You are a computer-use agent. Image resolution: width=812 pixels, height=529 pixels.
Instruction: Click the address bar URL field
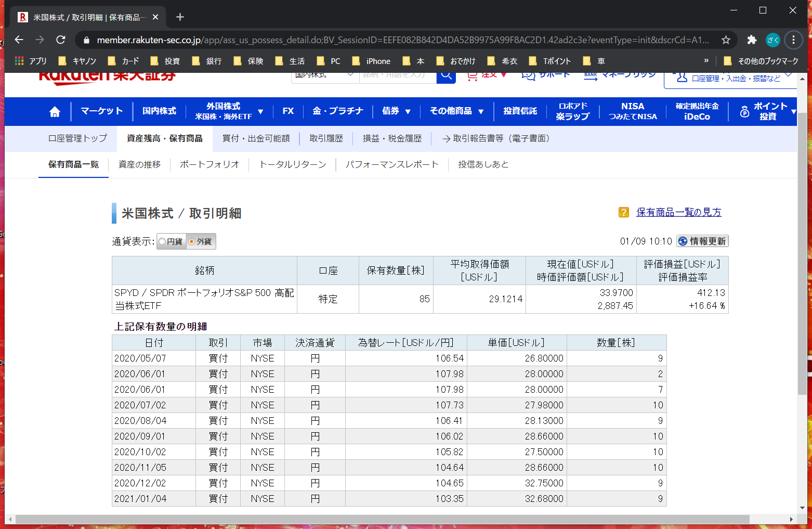[x=403, y=40]
